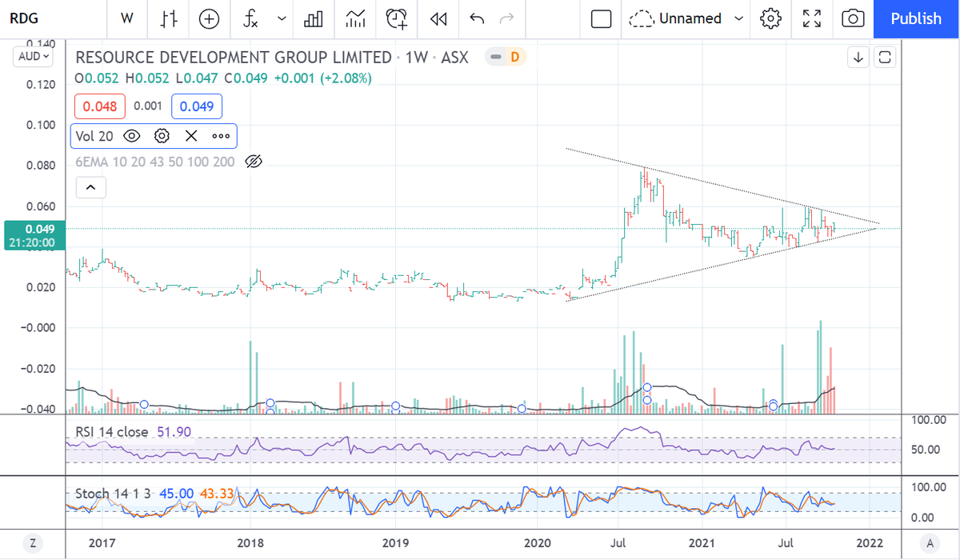Open the AUD currency dropdown

[33, 58]
